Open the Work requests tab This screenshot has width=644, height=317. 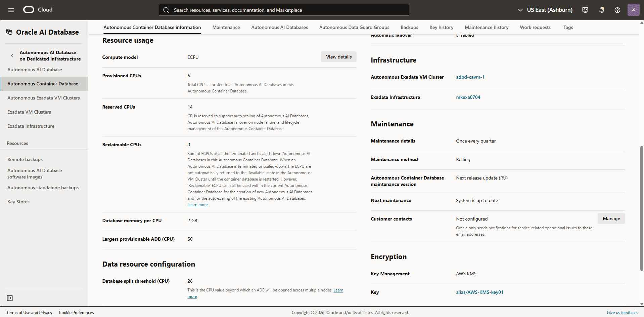(535, 27)
